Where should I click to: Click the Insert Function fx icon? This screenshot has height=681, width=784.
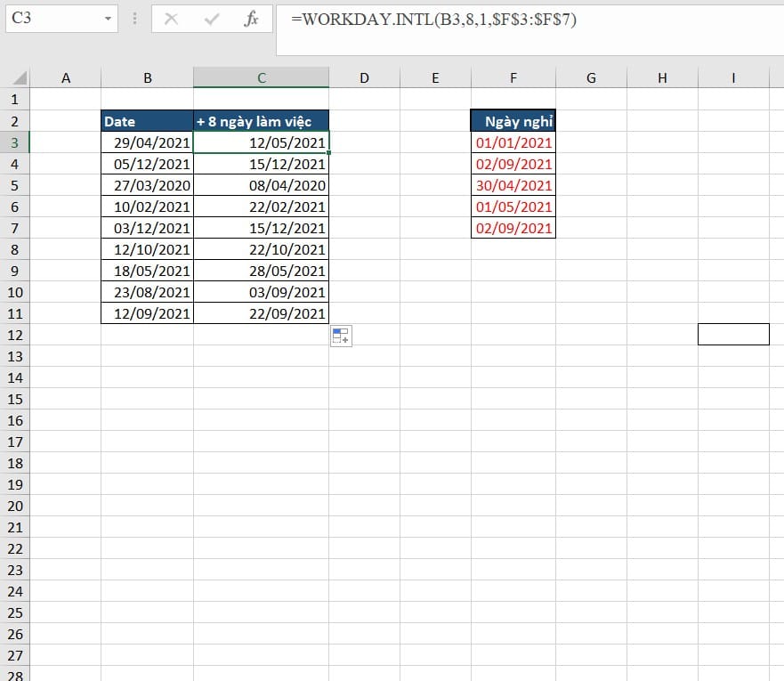[x=251, y=19]
